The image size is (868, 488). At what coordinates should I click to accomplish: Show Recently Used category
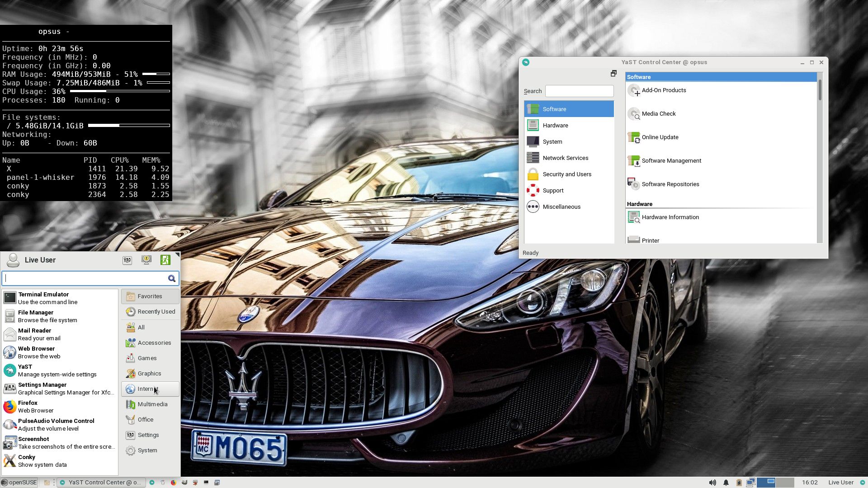click(150, 312)
